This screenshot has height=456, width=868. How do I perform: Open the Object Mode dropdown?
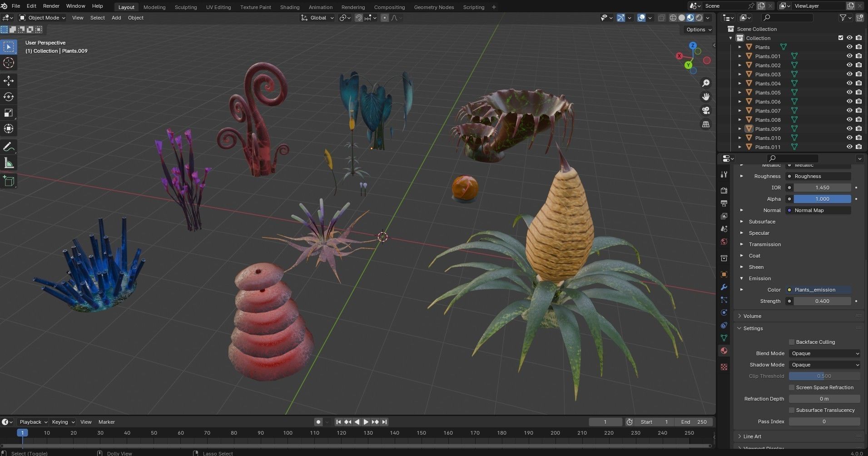pyautogui.click(x=42, y=18)
